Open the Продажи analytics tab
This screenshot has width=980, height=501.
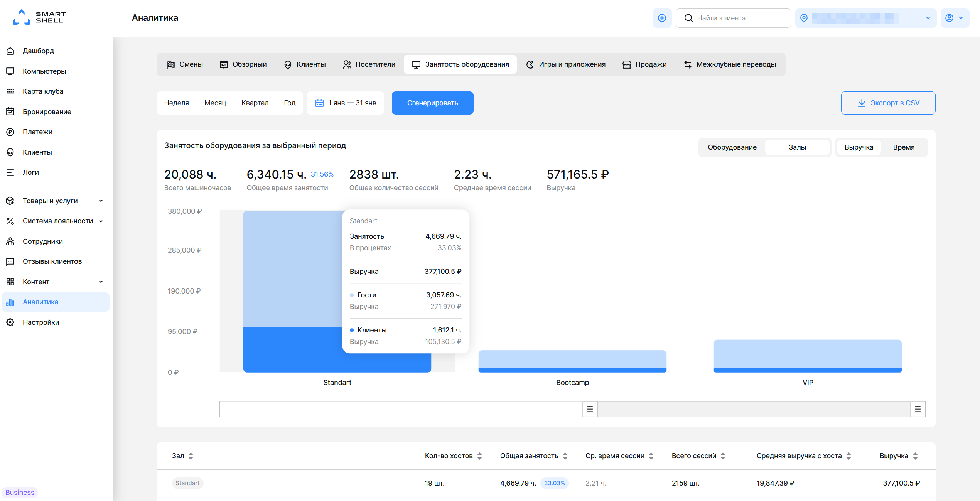point(644,64)
